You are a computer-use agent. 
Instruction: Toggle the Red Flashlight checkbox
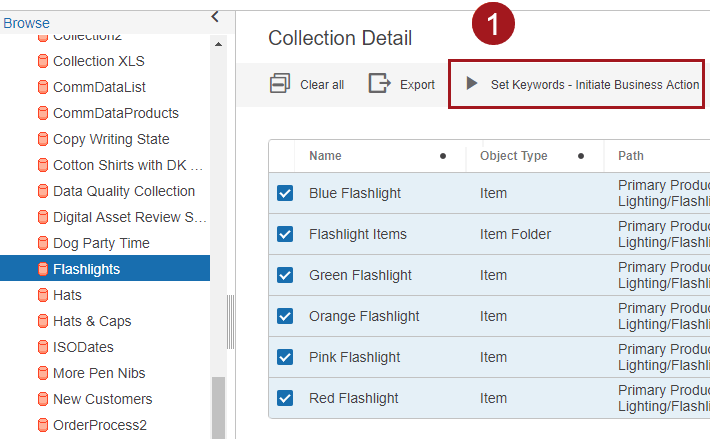(285, 398)
